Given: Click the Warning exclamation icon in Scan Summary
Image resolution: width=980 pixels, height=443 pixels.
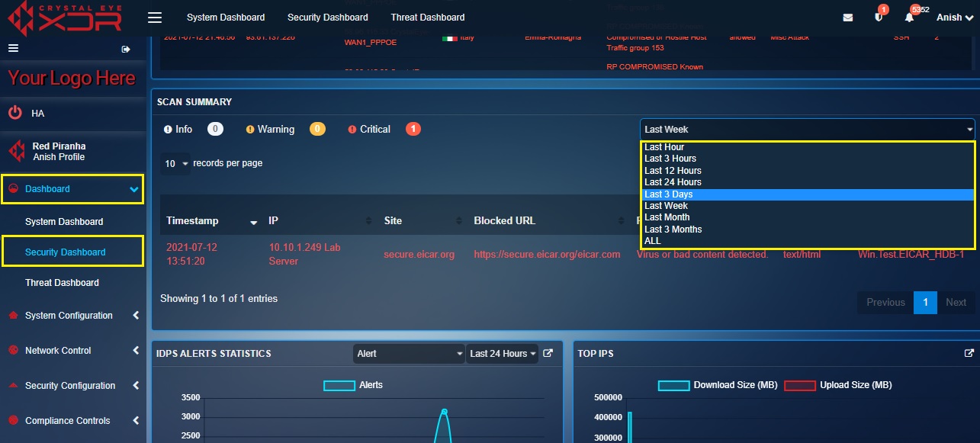Looking at the screenshot, I should pos(250,130).
